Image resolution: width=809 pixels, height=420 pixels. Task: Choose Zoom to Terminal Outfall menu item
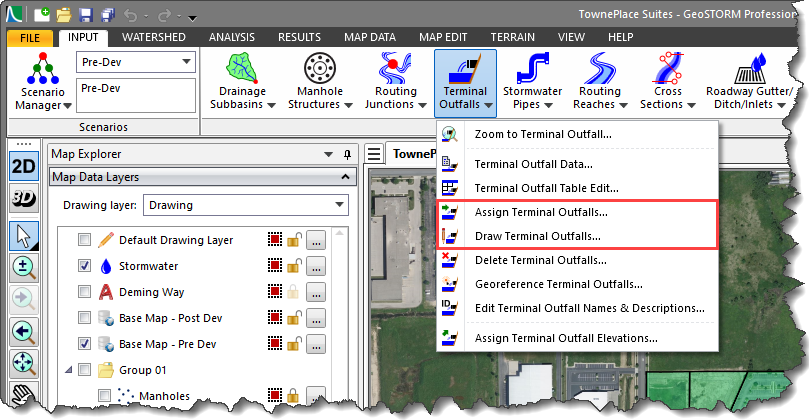[577, 134]
